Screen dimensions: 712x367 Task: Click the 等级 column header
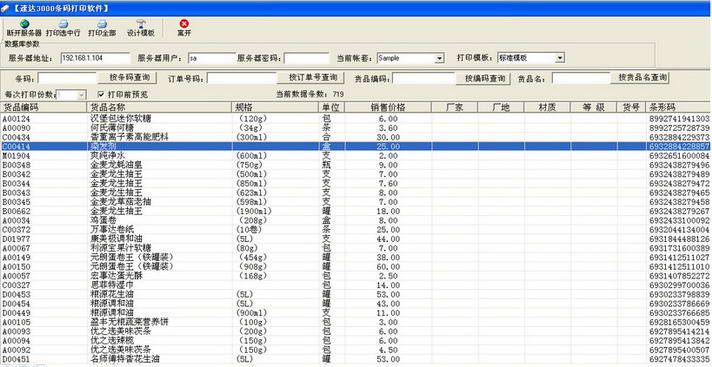click(594, 107)
